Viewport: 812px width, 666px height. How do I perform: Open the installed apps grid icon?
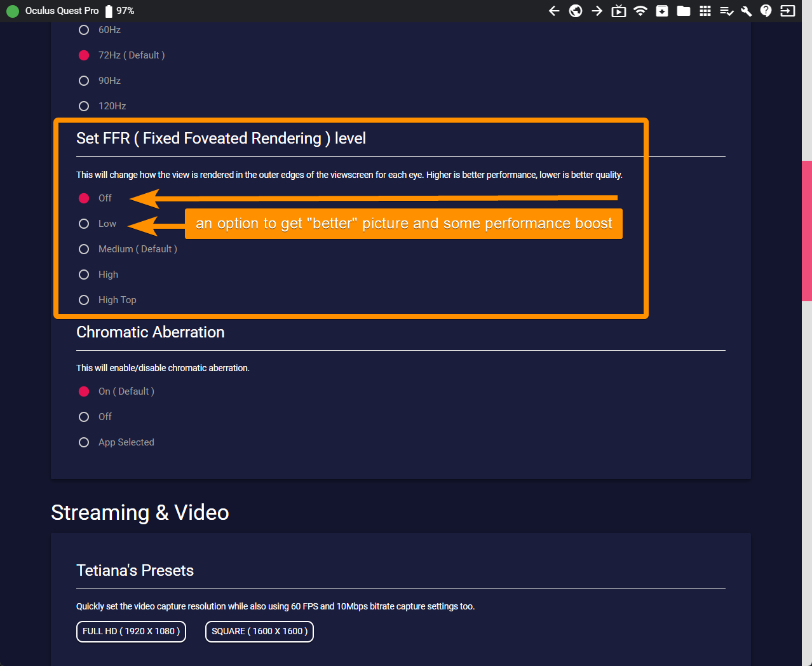pyautogui.click(x=705, y=11)
